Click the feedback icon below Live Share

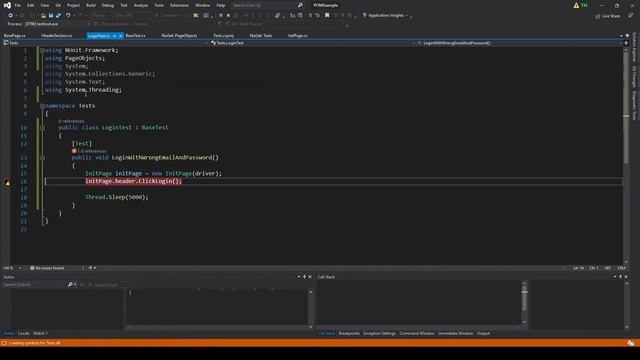point(631,16)
